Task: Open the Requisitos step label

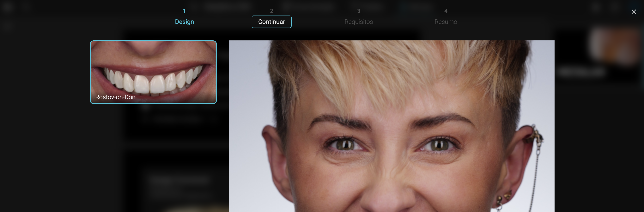Action: [x=359, y=22]
